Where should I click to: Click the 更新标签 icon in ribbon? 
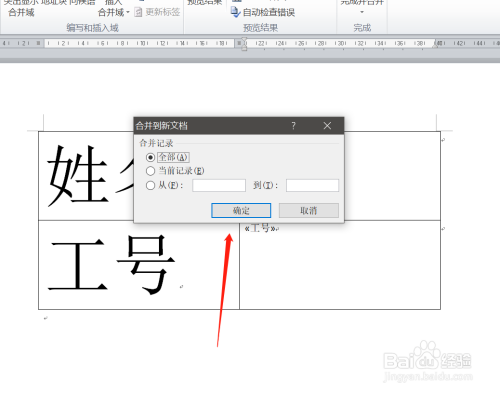[x=138, y=12]
